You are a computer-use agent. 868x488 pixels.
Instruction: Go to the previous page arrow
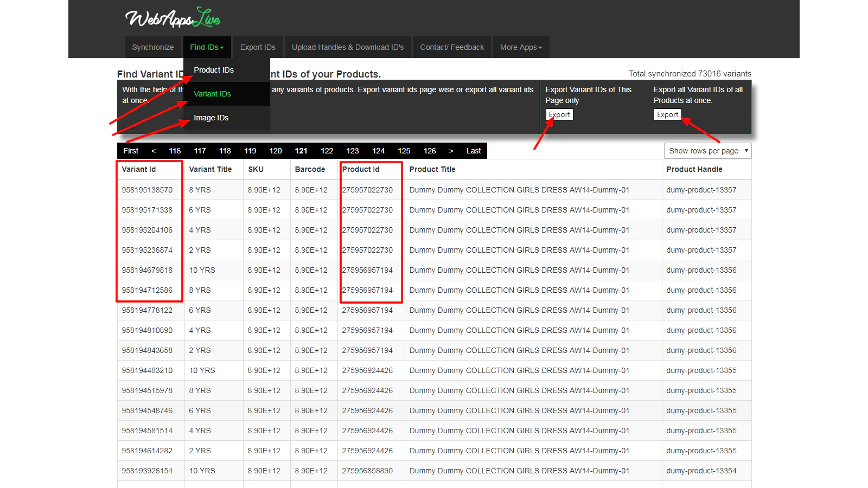coord(154,151)
